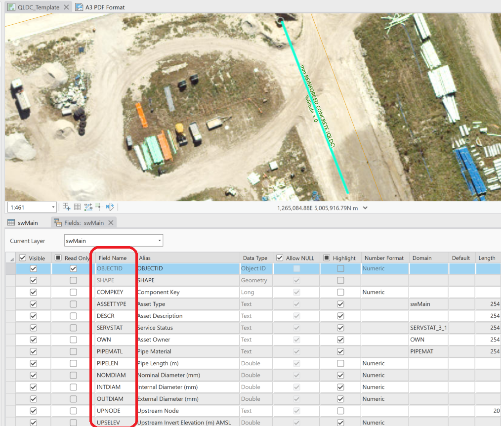Uncheck Visible for the COMPKEY field
Screen dimensions: 504x427
pos(34,292)
